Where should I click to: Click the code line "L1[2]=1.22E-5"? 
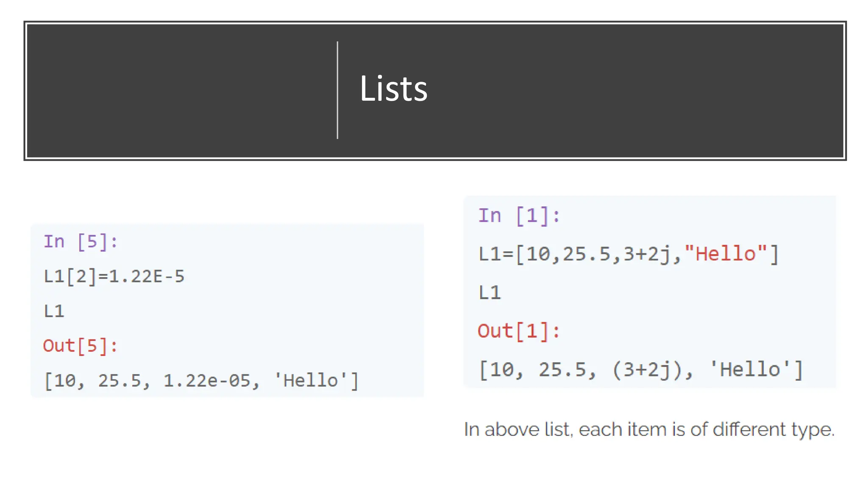click(114, 277)
